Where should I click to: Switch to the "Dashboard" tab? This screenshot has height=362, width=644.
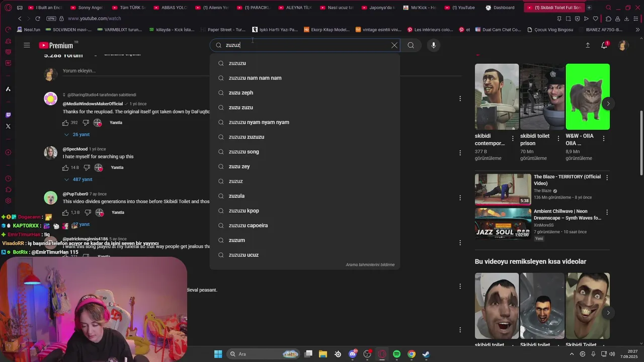501,8
